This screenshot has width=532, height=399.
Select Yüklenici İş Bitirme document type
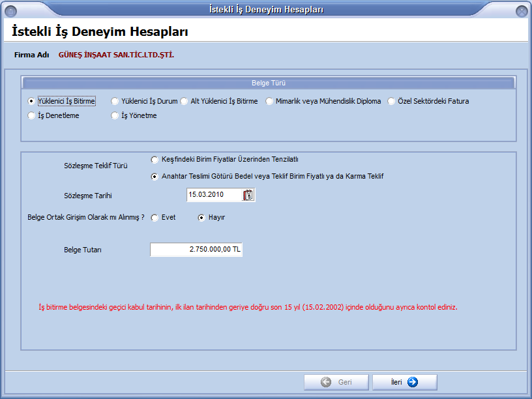[x=31, y=101]
